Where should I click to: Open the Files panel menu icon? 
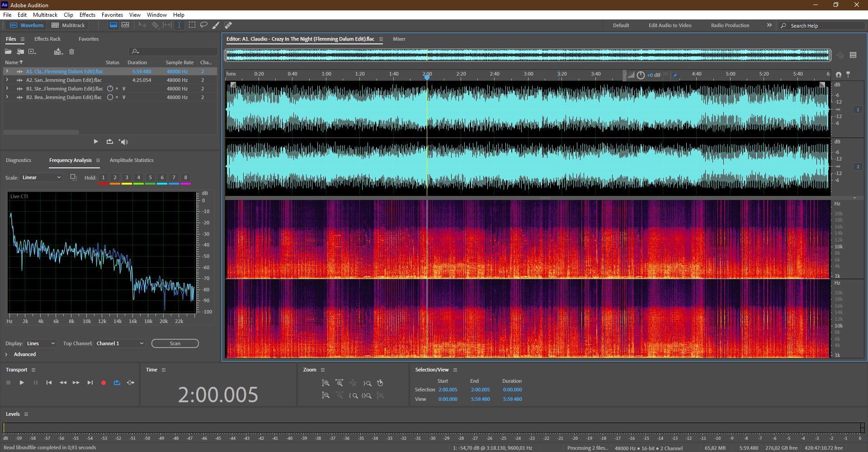[23, 39]
